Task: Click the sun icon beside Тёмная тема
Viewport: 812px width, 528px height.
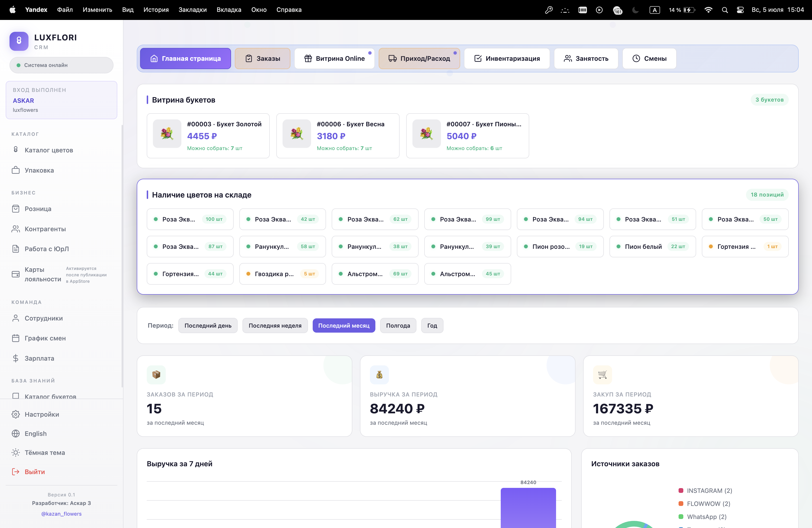Action: pos(16,452)
